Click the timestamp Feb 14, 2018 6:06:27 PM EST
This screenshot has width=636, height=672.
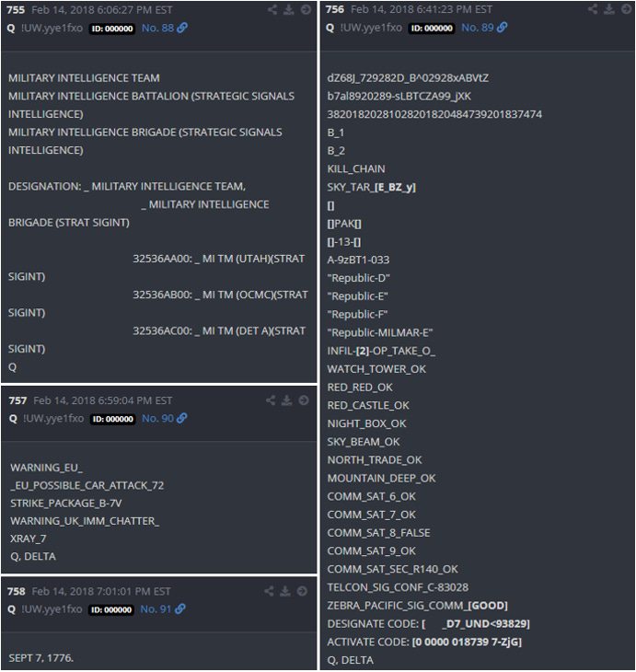102,10
